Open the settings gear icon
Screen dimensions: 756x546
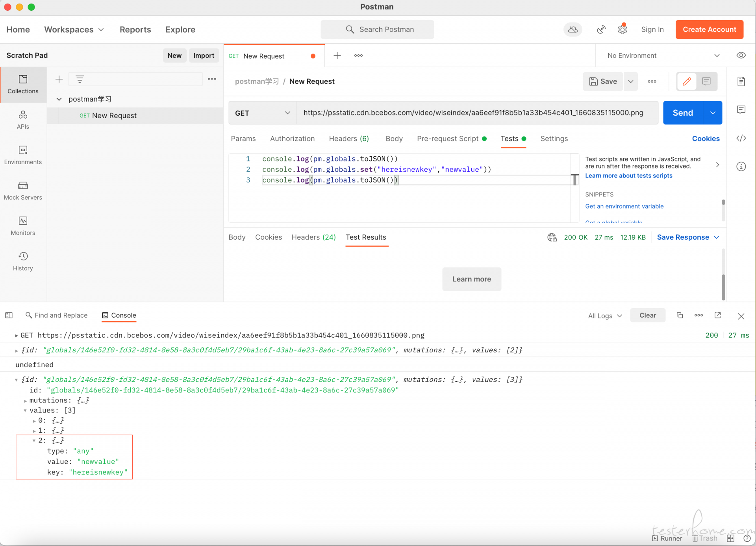623,30
